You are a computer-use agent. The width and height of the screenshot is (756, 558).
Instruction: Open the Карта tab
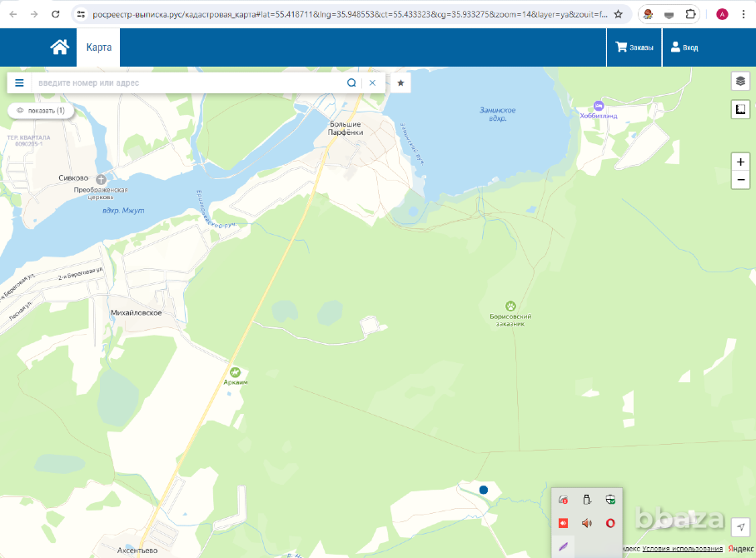pos(99,47)
